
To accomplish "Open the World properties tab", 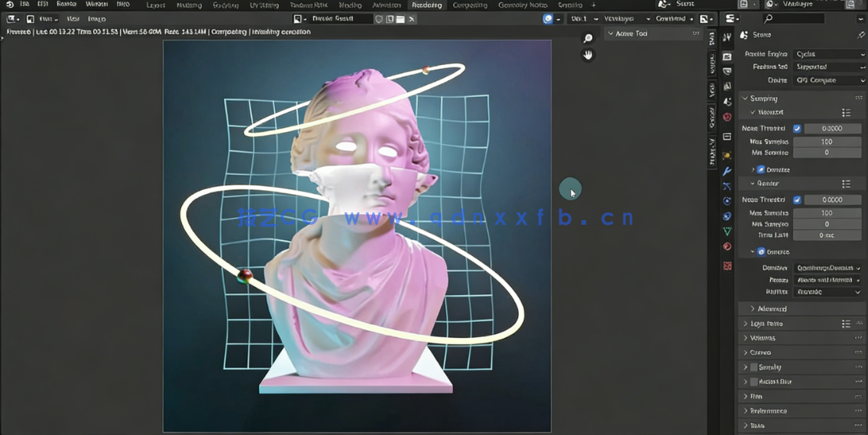I will (727, 117).
